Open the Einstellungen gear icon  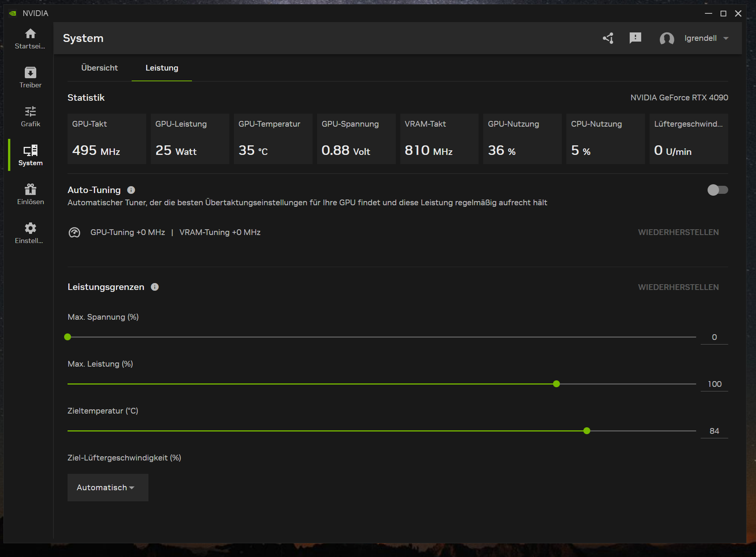[30, 228]
